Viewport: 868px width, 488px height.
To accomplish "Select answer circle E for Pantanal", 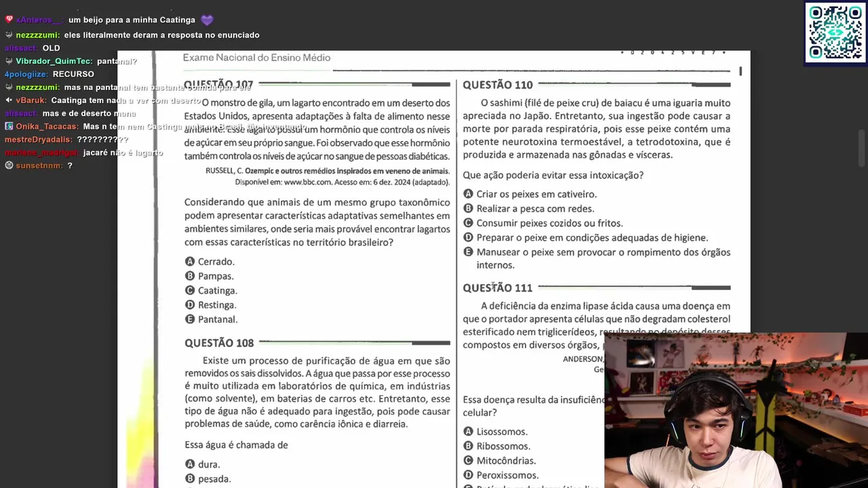I will pyautogui.click(x=190, y=319).
